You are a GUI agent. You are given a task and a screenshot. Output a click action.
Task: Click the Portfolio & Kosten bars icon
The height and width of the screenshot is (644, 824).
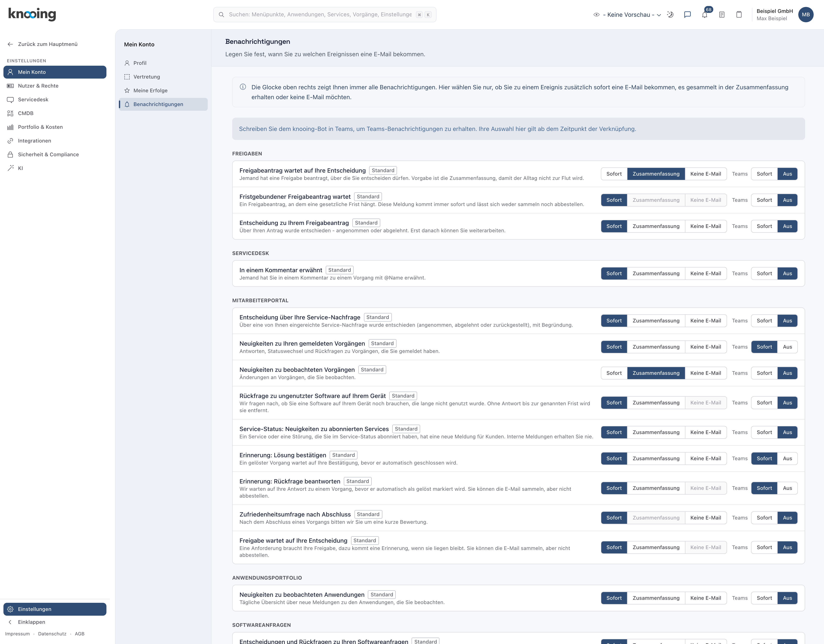coord(11,127)
